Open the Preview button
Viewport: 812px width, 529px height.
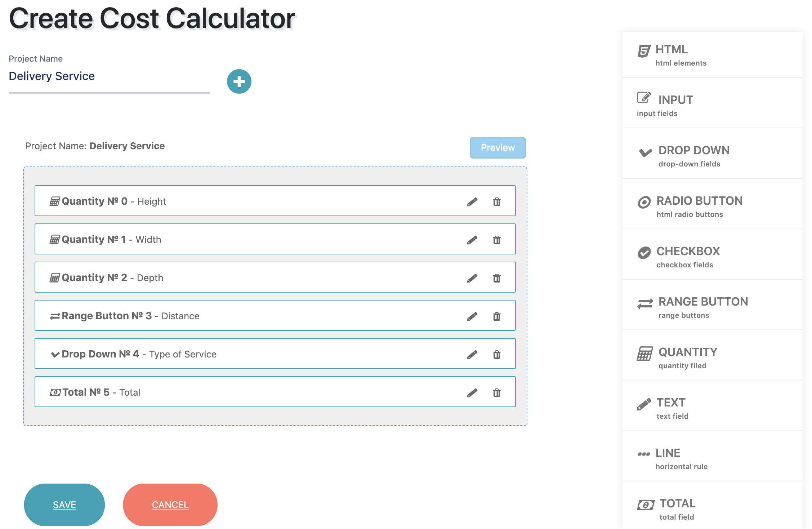498,148
